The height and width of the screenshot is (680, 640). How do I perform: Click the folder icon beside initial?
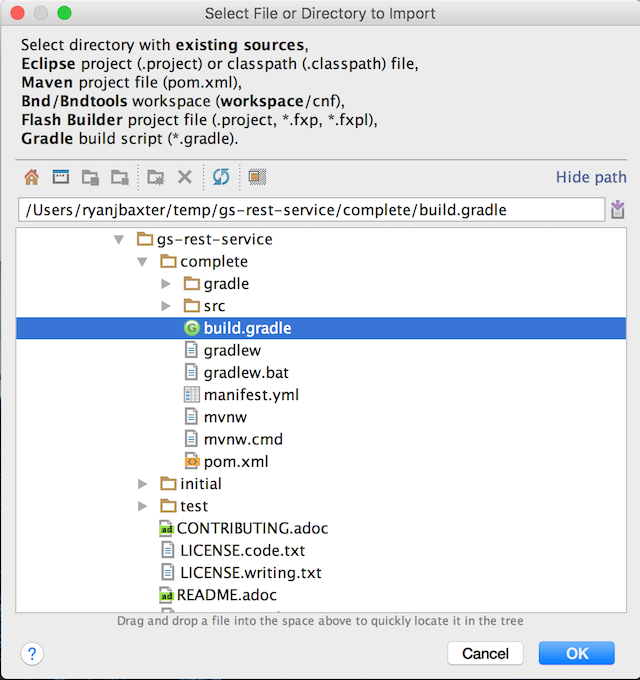coord(168,483)
